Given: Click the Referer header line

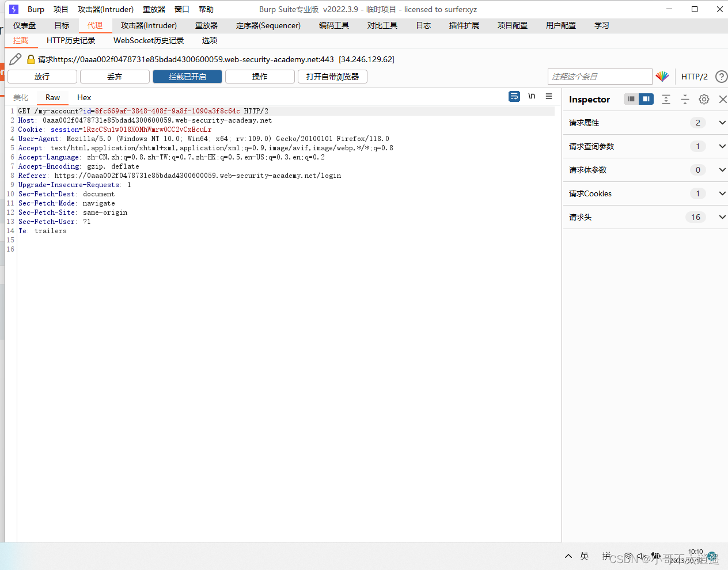Looking at the screenshot, I should pyautogui.click(x=180, y=176).
